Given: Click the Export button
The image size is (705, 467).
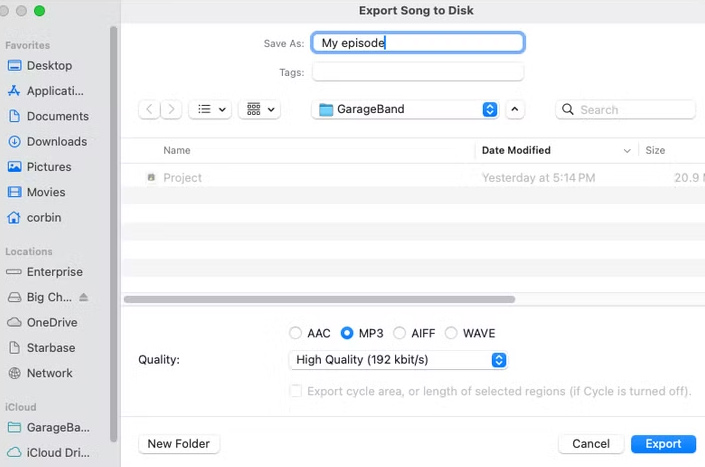Looking at the screenshot, I should click(663, 444).
